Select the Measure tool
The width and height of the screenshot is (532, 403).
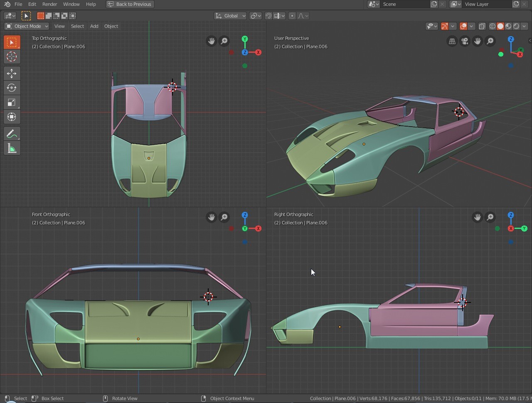12,148
